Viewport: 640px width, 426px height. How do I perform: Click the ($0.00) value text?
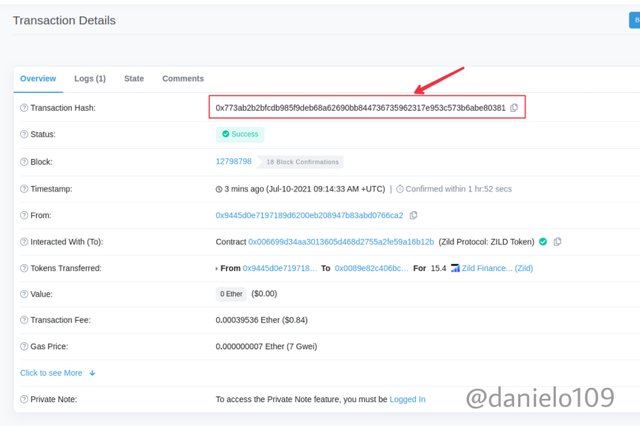[x=264, y=294]
